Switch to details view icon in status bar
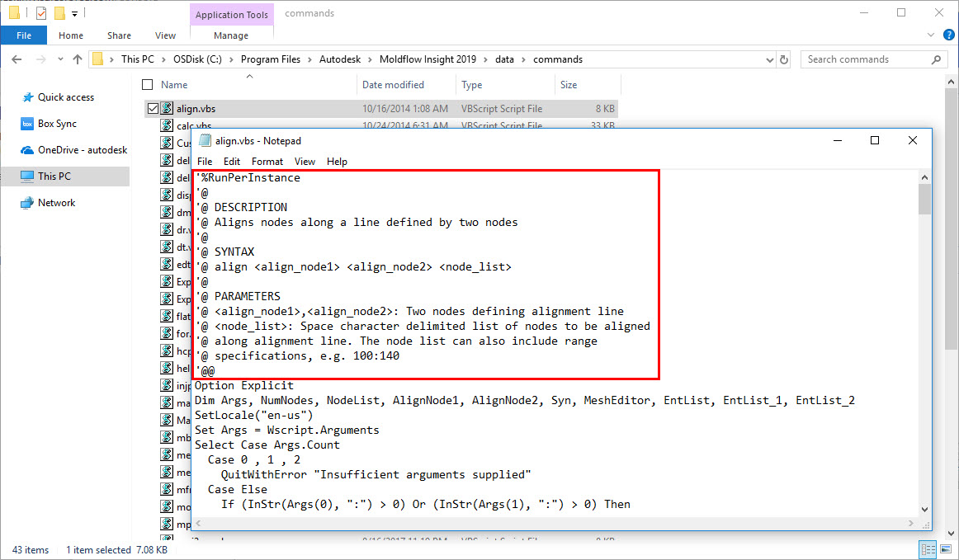The image size is (959, 560). pyautogui.click(x=928, y=549)
